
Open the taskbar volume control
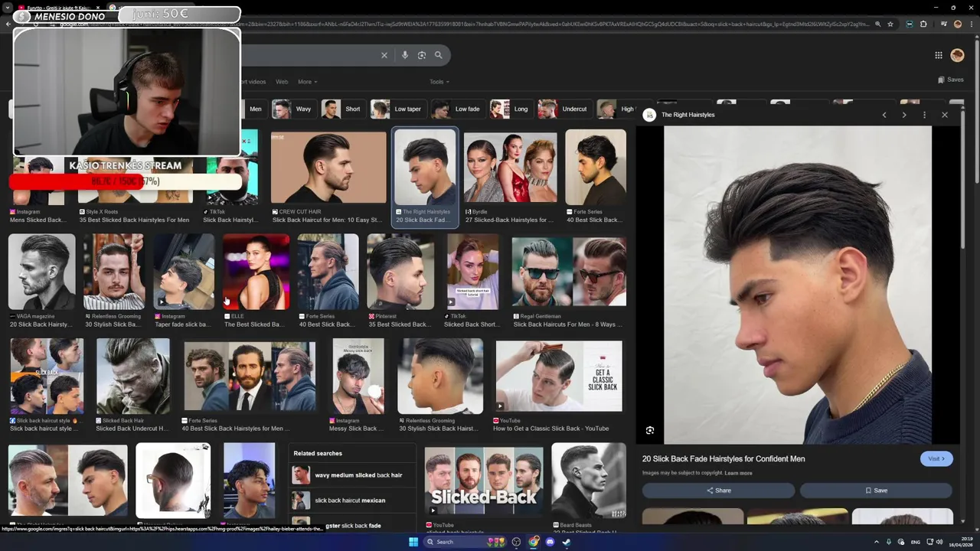[939, 542]
